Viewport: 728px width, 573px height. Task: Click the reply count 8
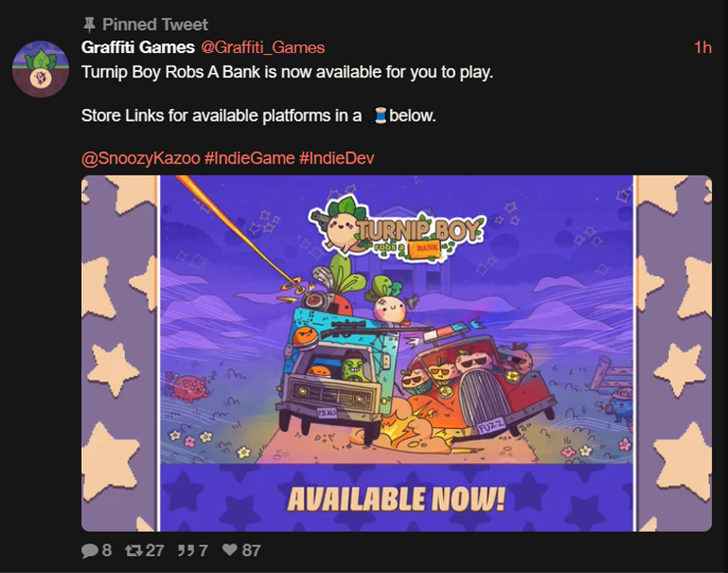[107, 551]
